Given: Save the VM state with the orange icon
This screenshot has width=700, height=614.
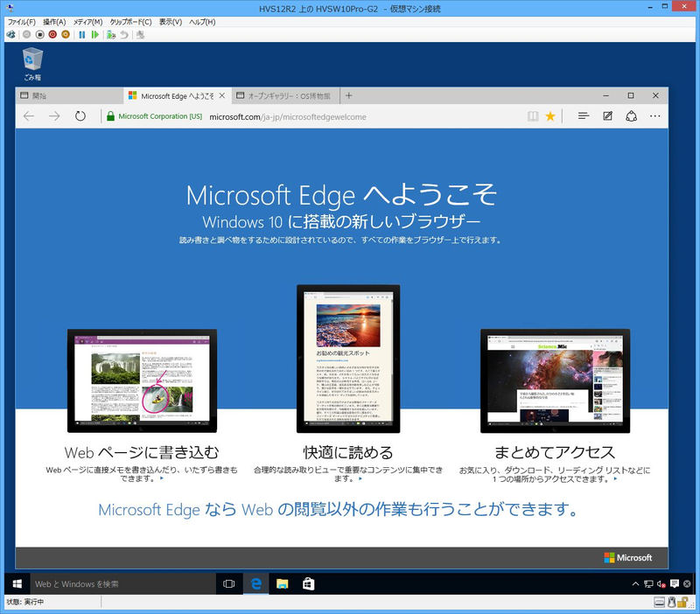Looking at the screenshot, I should click(x=66, y=34).
